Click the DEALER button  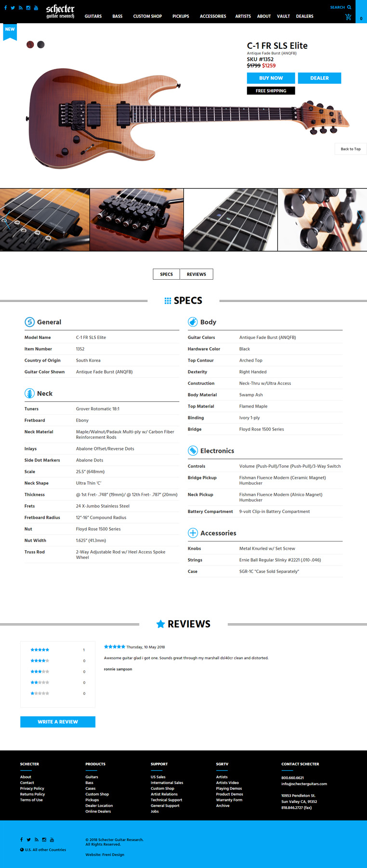pos(319,78)
